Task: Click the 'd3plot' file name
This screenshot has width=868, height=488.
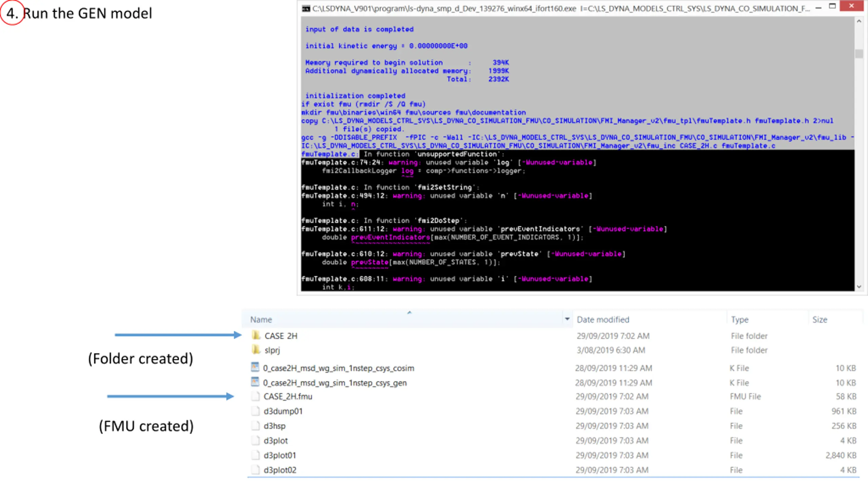Action: [x=276, y=441]
